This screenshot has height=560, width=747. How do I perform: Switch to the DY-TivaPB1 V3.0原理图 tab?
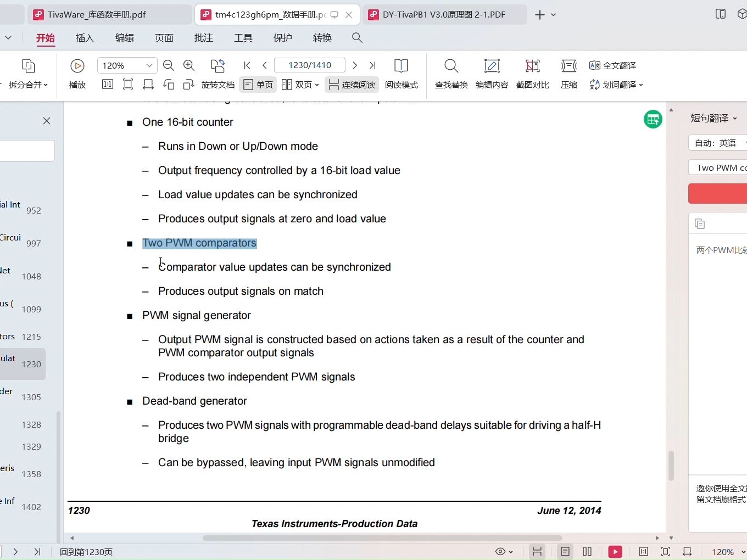coord(444,15)
